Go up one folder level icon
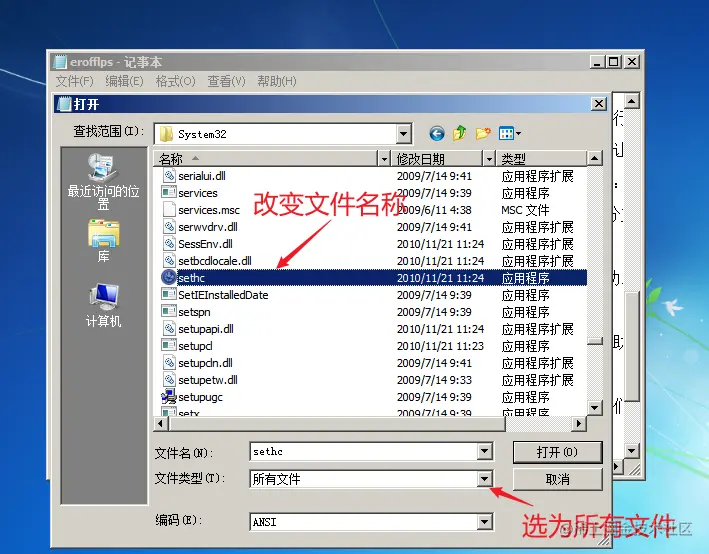709x554 pixels. 460,133
